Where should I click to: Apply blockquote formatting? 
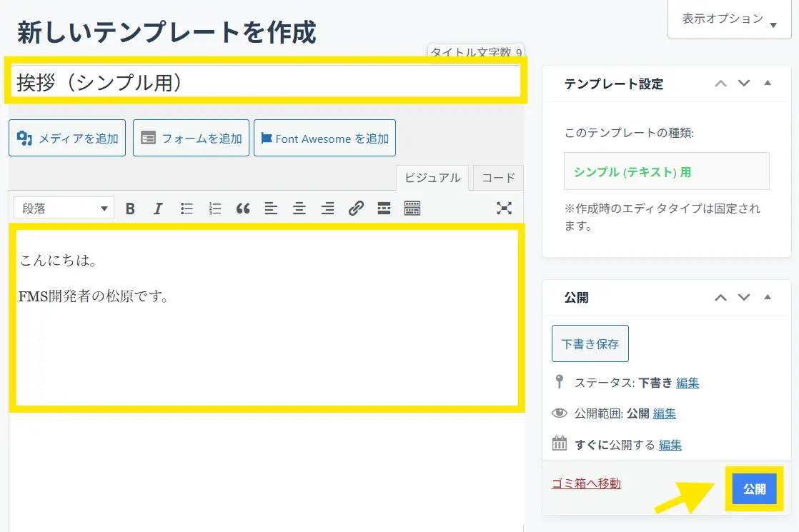[x=243, y=209]
